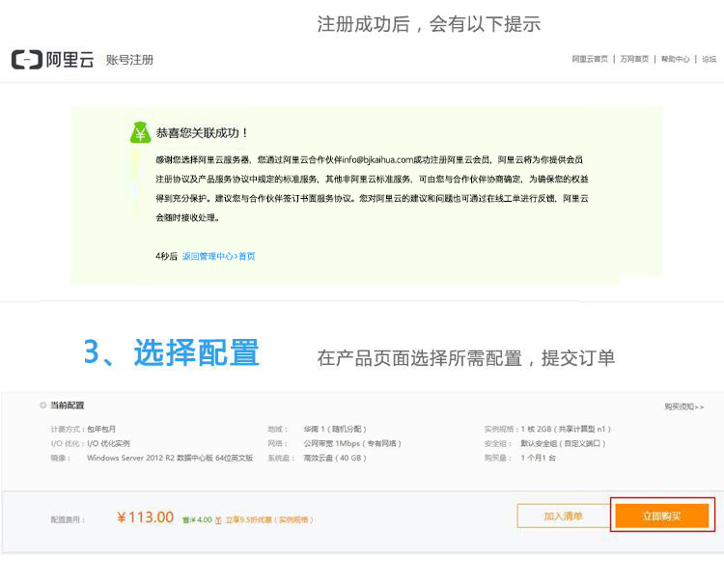724x588 pixels.
Task: Click the 省¥4.00 savings text
Action: [x=197, y=519]
